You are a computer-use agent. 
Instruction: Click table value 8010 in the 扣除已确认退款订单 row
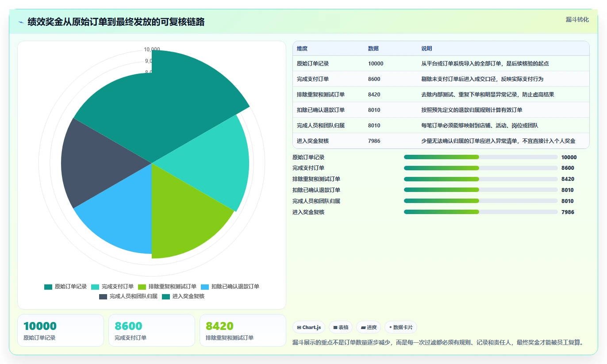[374, 110]
